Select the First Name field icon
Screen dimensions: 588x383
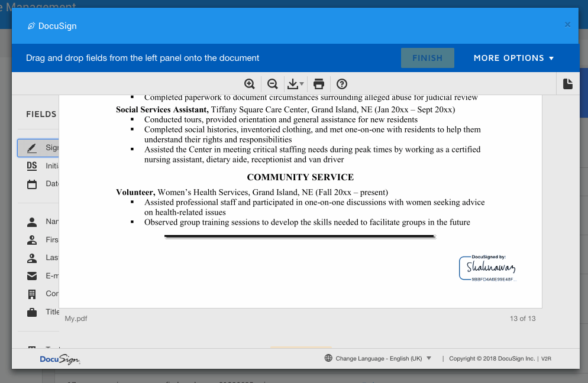pos(32,240)
